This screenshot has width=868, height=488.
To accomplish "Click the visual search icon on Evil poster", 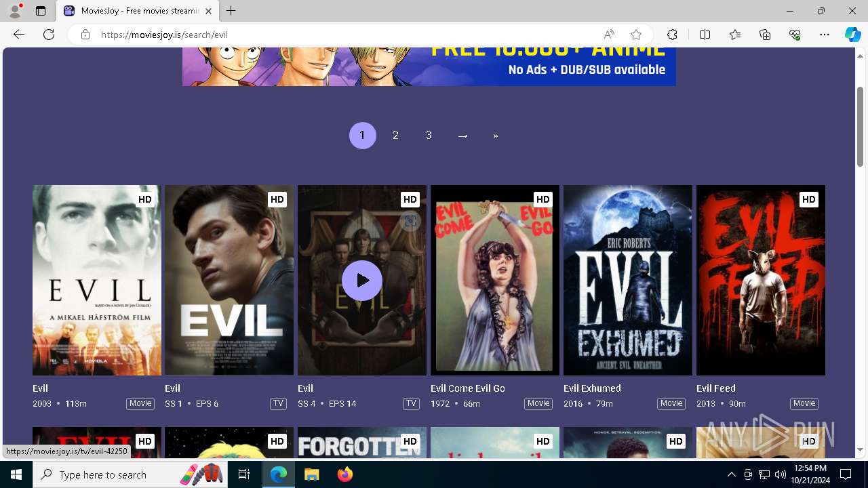I will [x=410, y=221].
